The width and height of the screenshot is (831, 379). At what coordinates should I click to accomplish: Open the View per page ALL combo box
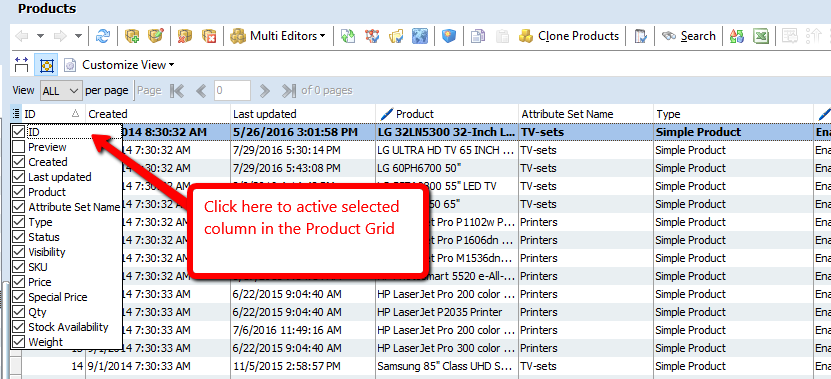[x=61, y=91]
